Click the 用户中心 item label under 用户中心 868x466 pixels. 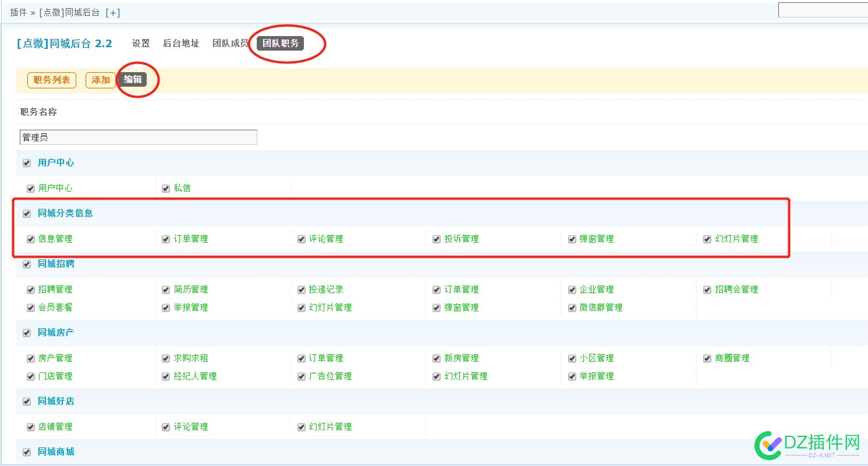(55, 188)
